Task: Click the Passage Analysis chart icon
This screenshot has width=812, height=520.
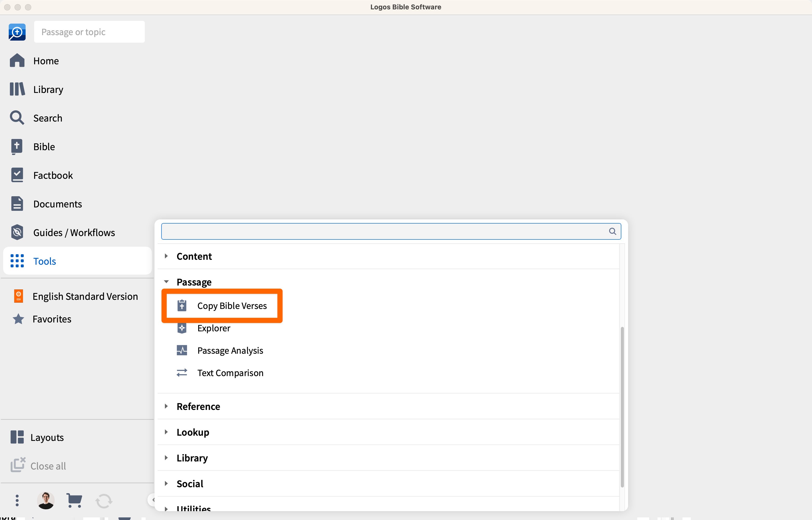Action: [182, 351]
